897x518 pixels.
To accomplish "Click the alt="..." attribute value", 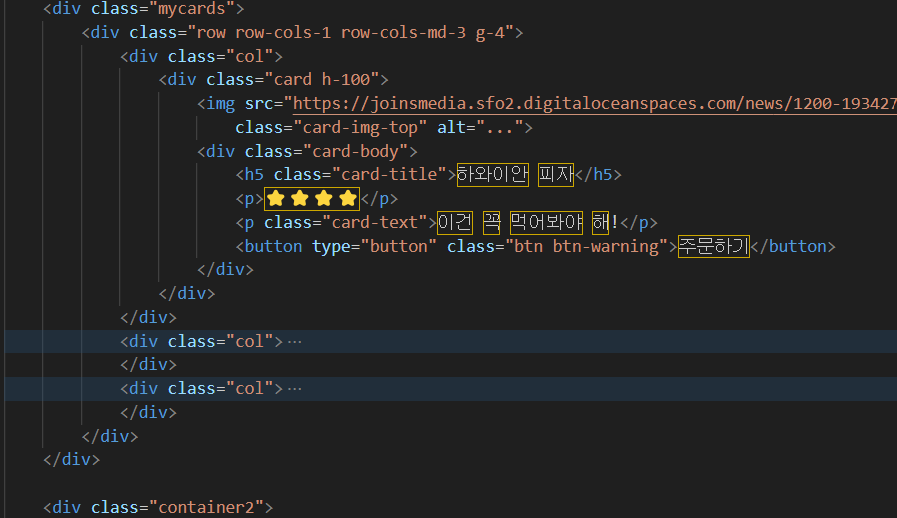I will pyautogui.click(x=499, y=128).
